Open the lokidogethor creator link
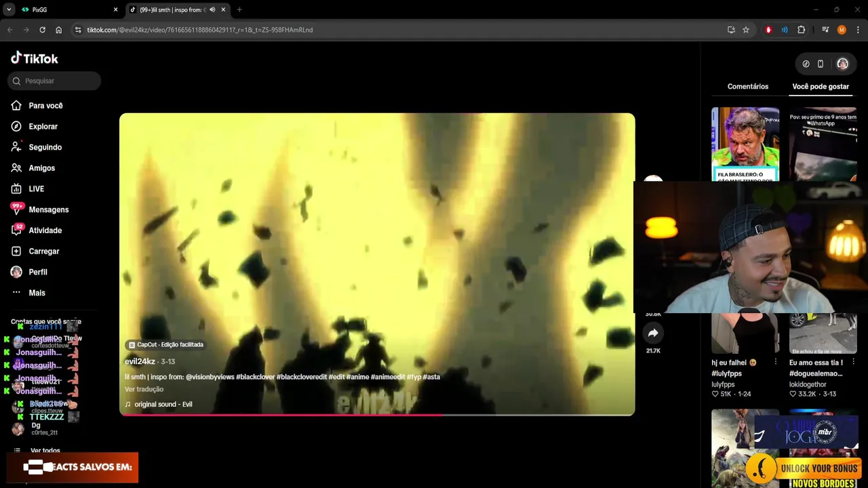868x488 pixels. pos(808,384)
